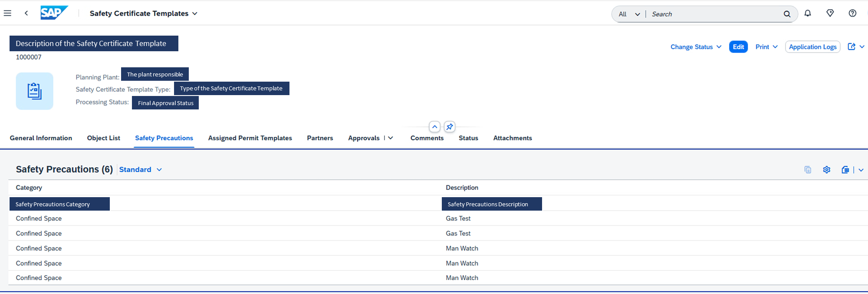This screenshot has width=868, height=294.
Task: Pin the header with pin button
Action: point(449,127)
